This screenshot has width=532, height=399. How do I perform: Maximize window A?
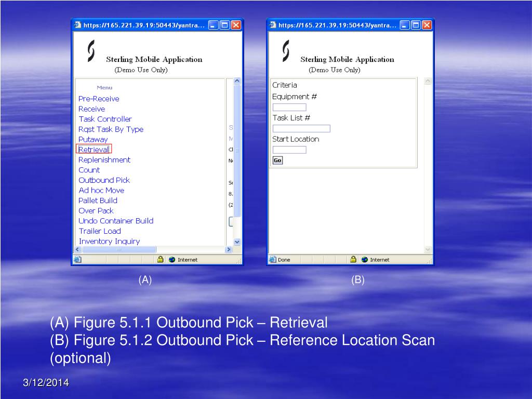[224, 25]
